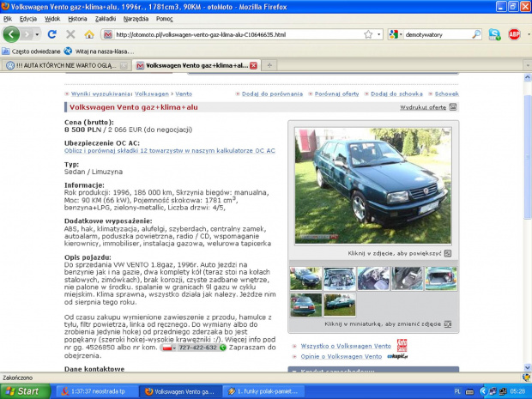This screenshot has height=399, width=532.
Task: Click the change photo icon beside miniaturkę text
Action: (448, 324)
